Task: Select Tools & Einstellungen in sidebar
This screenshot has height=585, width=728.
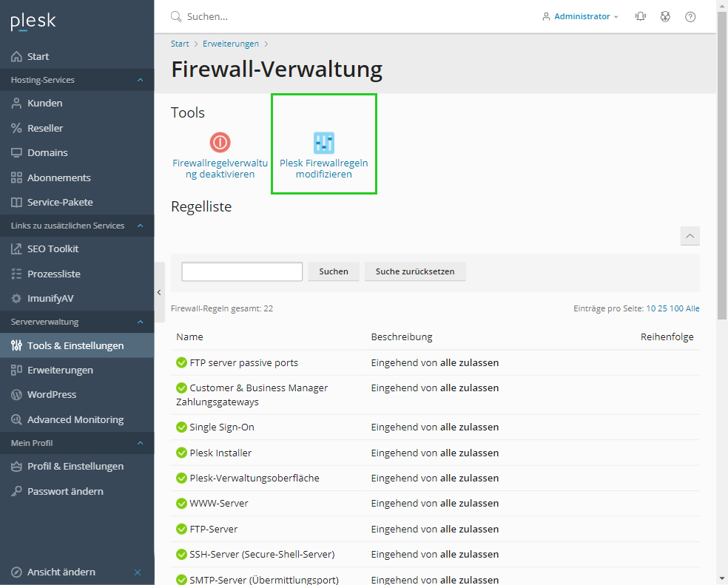Action: [77, 345]
